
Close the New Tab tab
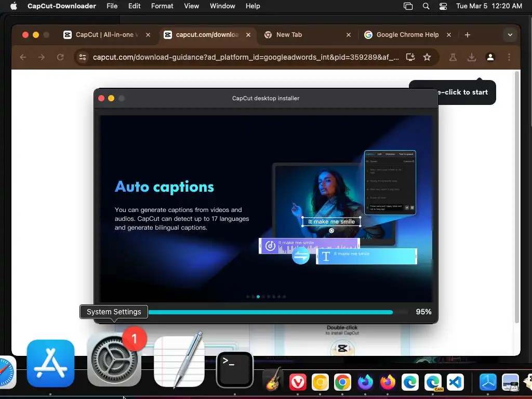(x=349, y=35)
